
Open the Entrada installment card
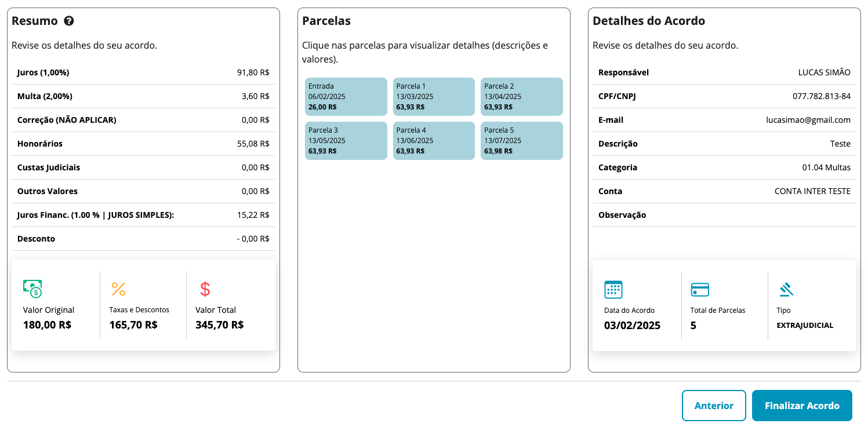coord(346,97)
